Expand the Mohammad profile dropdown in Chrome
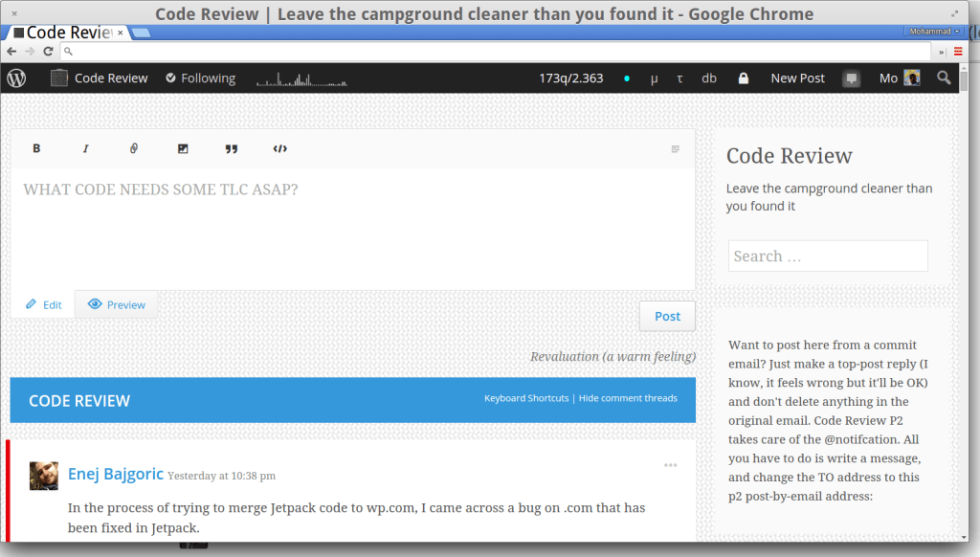The width and height of the screenshot is (980, 557). click(934, 32)
